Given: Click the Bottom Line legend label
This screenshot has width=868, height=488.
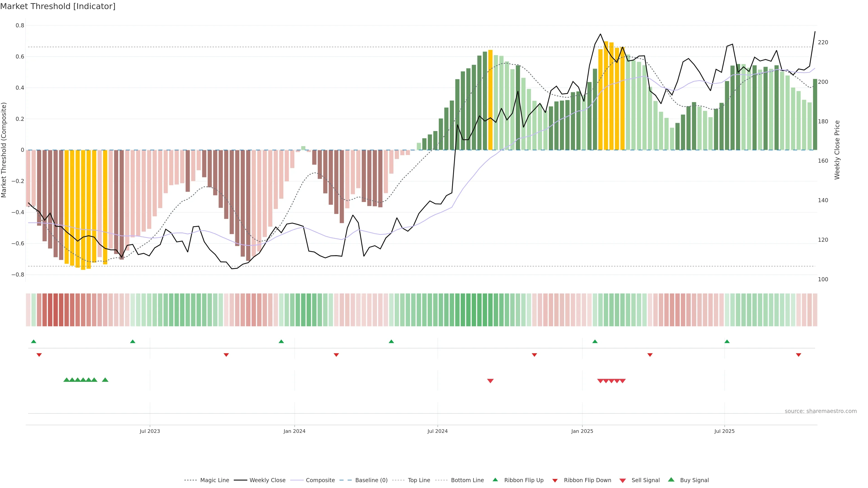Looking at the screenshot, I should 467,480.
